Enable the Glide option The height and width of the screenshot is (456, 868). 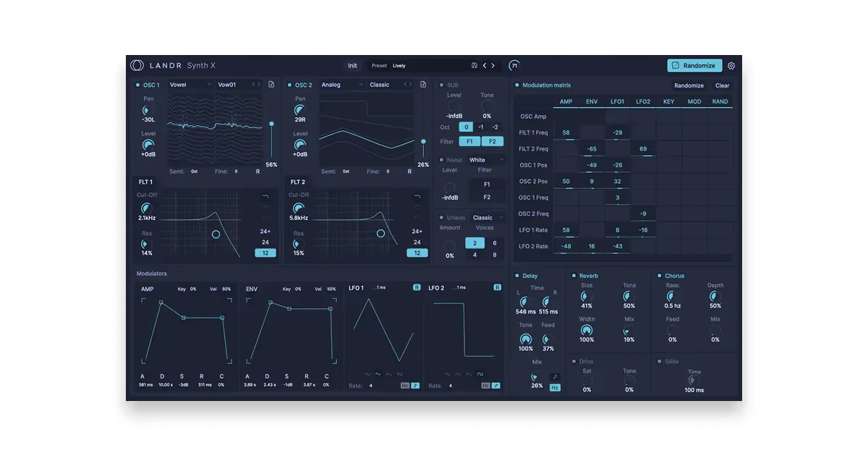click(x=660, y=361)
